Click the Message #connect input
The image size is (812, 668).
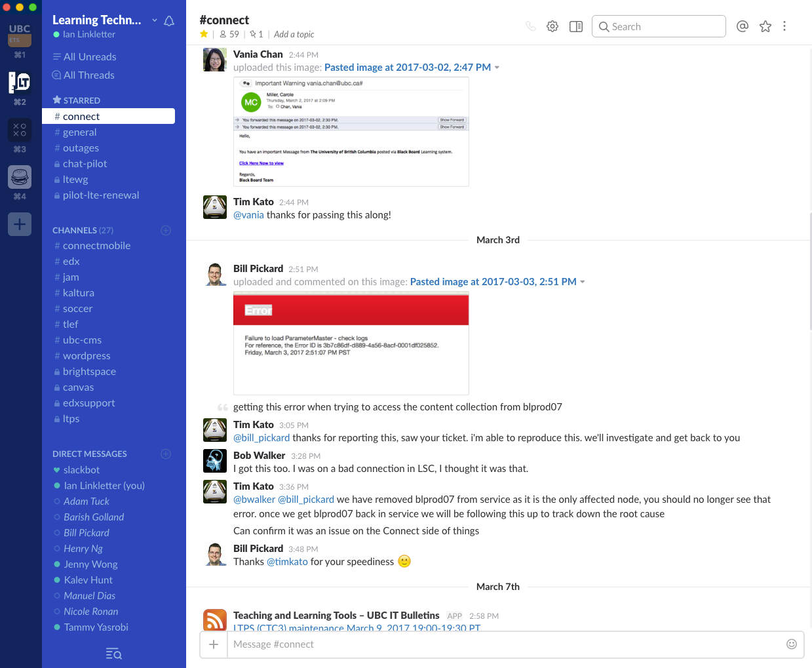point(505,644)
